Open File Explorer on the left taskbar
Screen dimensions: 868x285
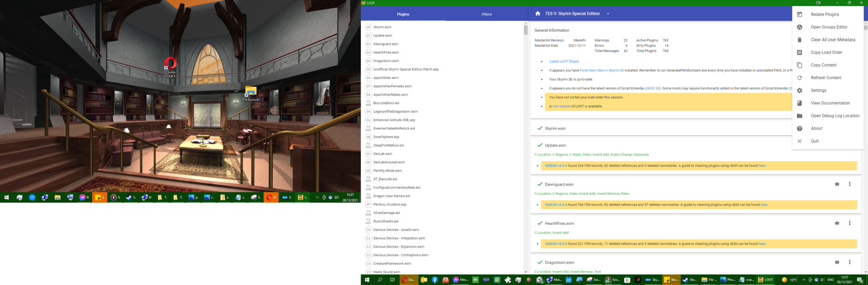click(57, 197)
